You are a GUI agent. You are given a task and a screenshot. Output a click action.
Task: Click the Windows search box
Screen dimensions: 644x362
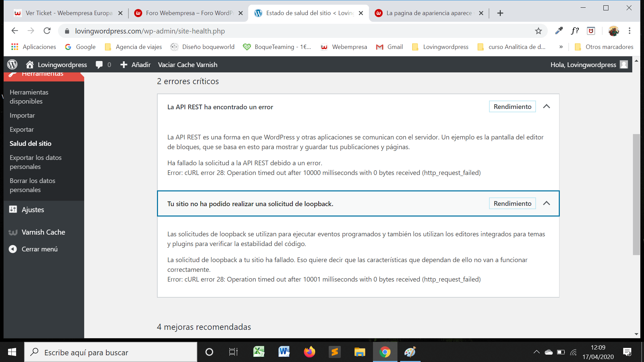pos(111,352)
